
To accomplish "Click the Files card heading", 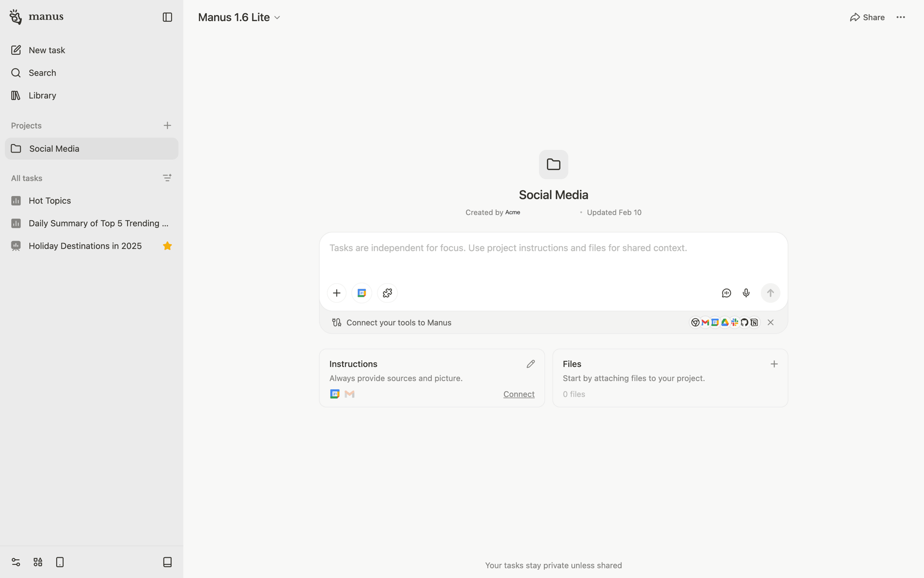I will (572, 364).
